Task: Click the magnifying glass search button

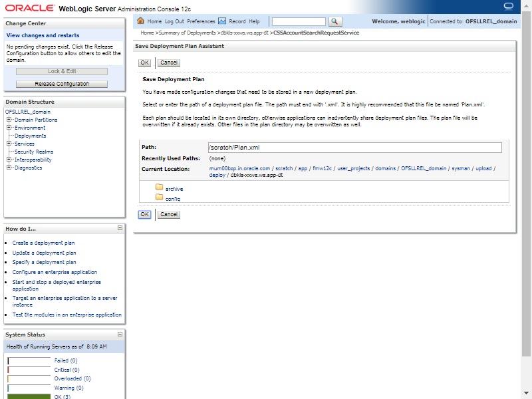Action: [x=334, y=21]
